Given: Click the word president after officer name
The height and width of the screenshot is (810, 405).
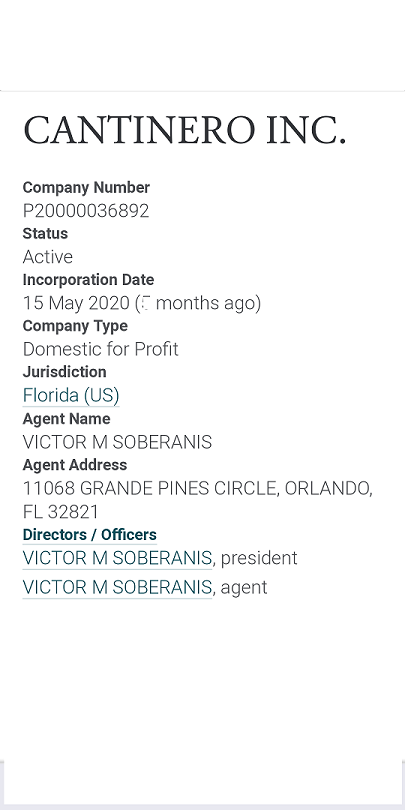Looking at the screenshot, I should click(x=259, y=558).
